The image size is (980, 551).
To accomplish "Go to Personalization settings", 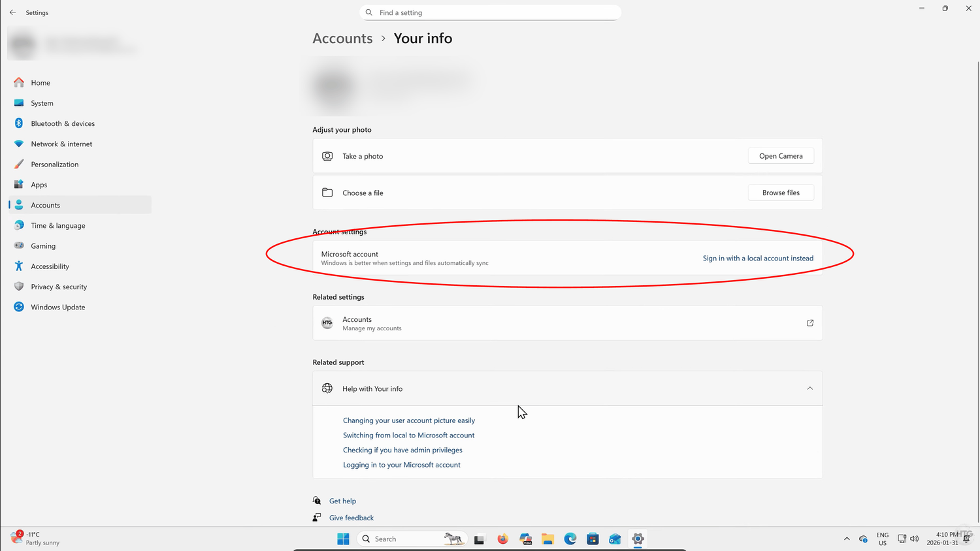I will [80, 165].
